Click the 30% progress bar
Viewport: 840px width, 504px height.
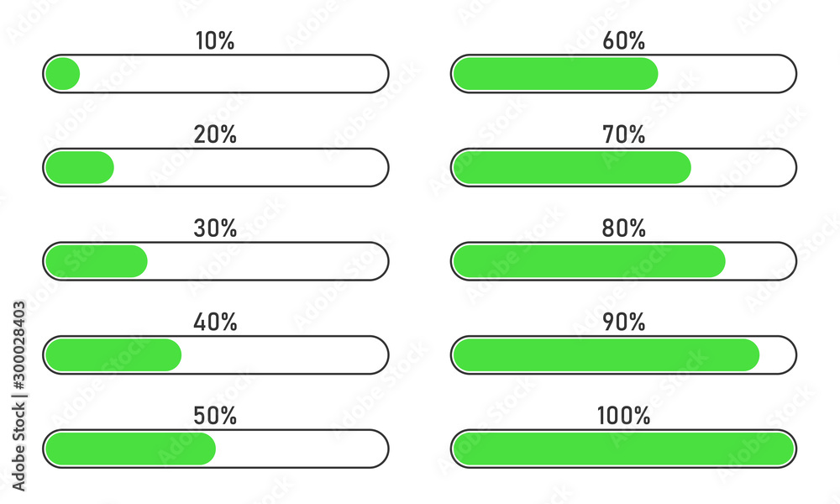point(215,261)
